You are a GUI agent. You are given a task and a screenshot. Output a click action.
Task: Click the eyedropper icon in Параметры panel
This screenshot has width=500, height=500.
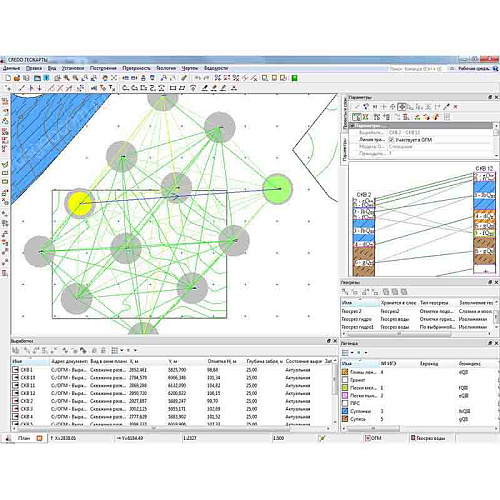[x=446, y=107]
